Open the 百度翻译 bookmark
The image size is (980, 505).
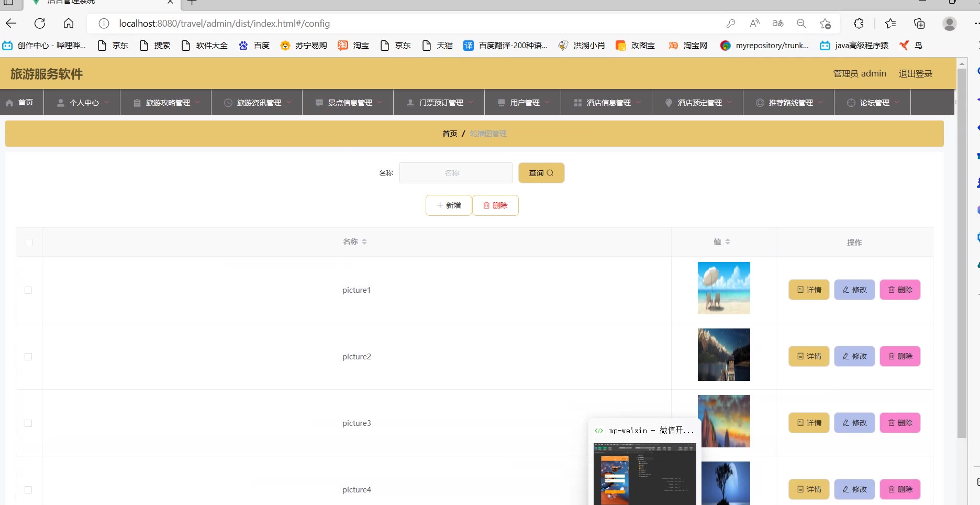pyautogui.click(x=506, y=46)
